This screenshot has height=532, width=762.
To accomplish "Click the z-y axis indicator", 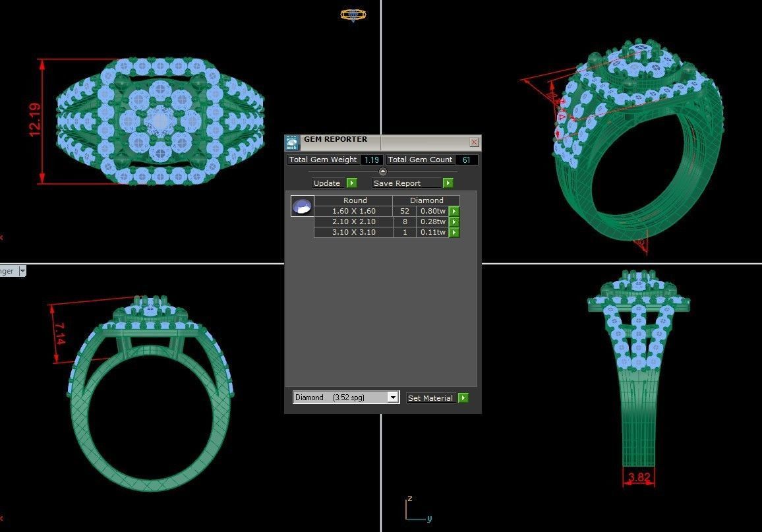I will coord(417,509).
